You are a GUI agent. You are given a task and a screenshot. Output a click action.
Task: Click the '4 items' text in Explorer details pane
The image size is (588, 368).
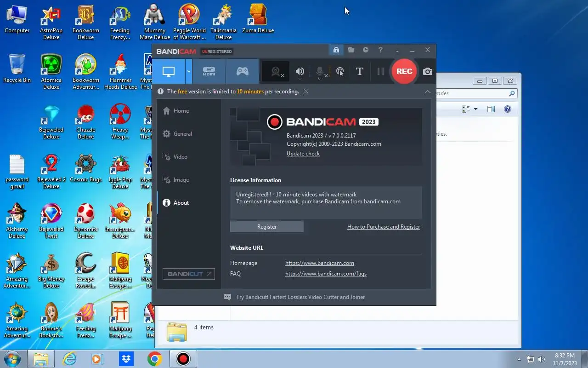(204, 328)
